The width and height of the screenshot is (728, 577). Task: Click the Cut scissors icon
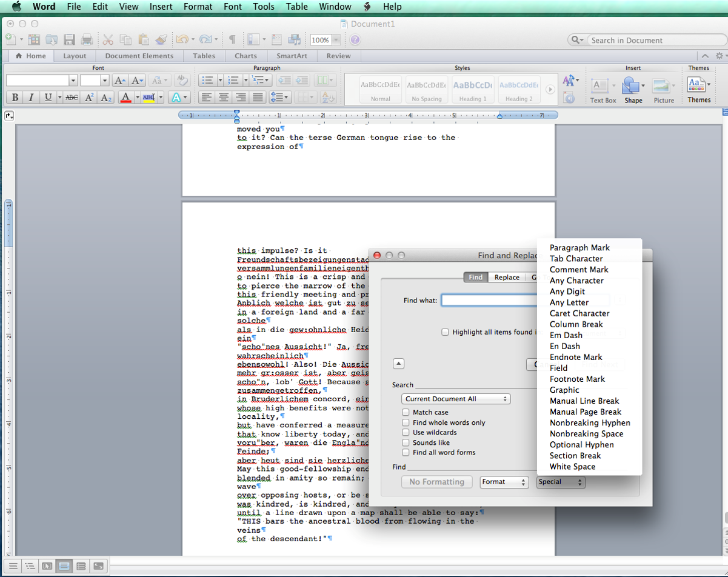tap(108, 40)
